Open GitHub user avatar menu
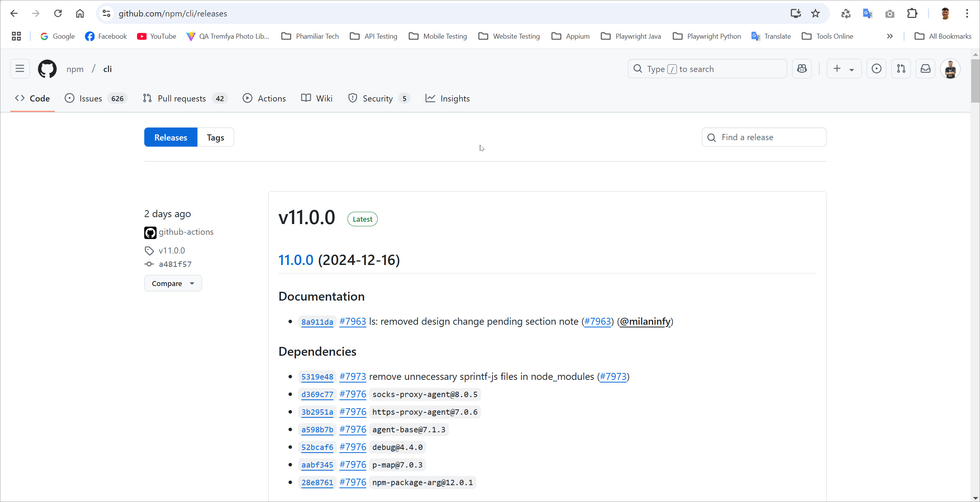 pyautogui.click(x=950, y=69)
